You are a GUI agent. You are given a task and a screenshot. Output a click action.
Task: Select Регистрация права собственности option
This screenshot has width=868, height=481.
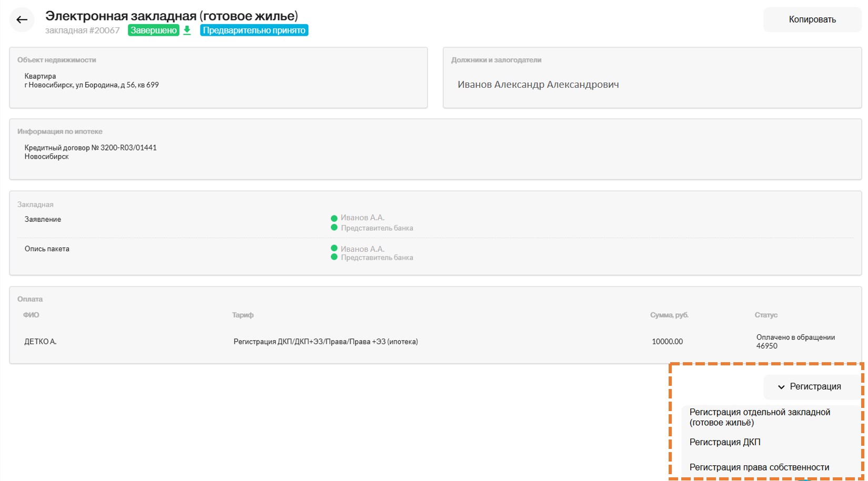[x=759, y=467]
